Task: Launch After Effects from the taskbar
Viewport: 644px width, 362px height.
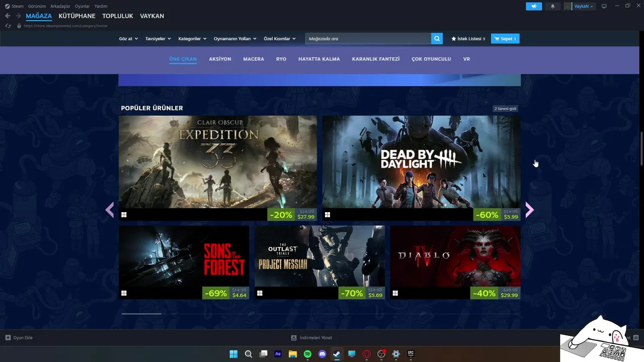Action: pyautogui.click(x=278, y=354)
